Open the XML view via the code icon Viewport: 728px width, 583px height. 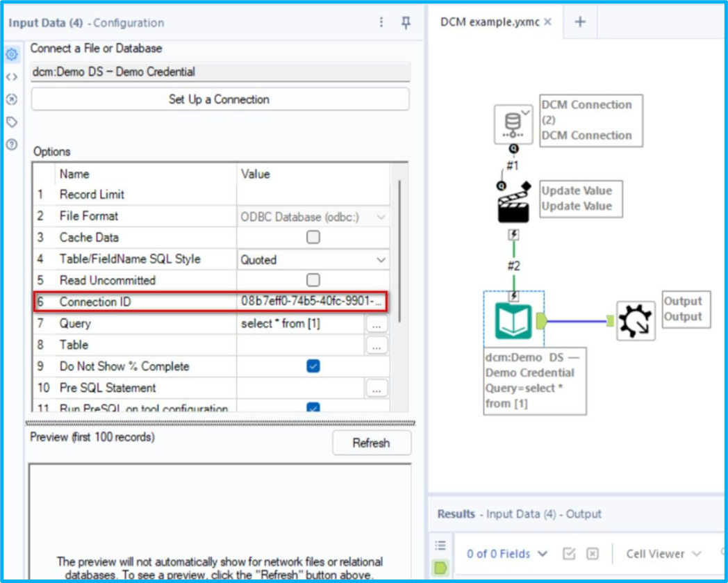(x=11, y=76)
